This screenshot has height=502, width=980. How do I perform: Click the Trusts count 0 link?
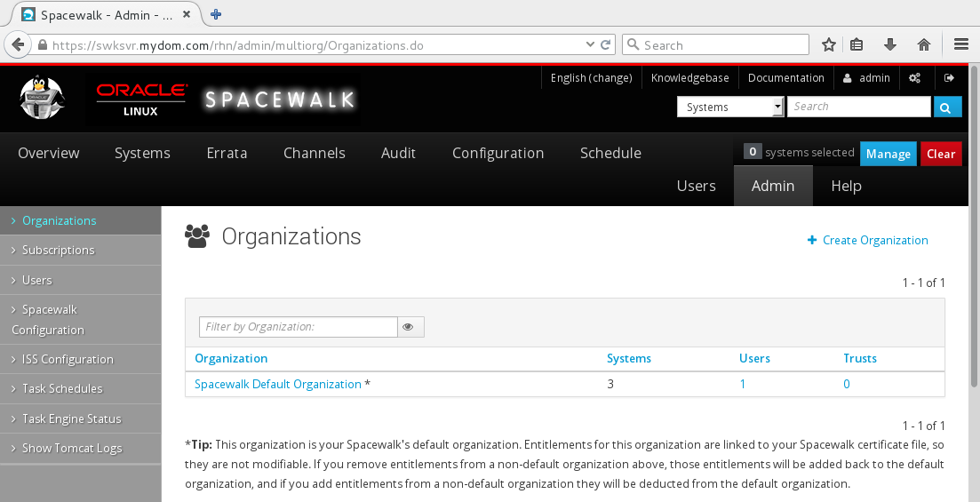click(x=846, y=384)
